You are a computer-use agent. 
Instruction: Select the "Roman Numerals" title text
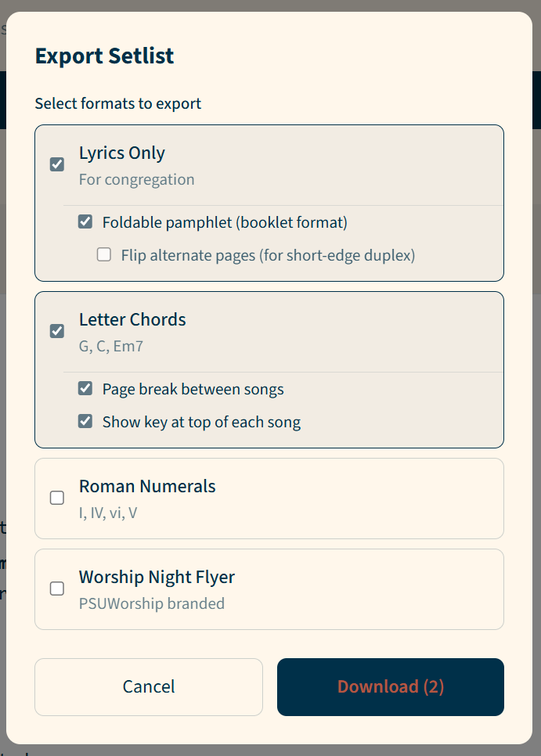147,487
